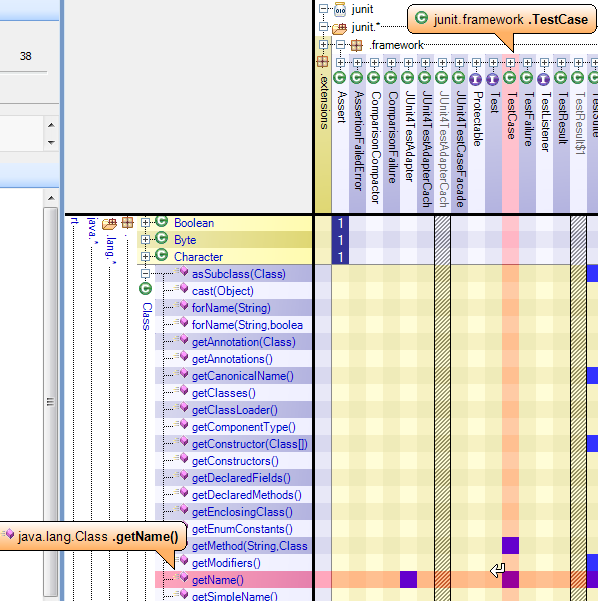Collapse the junit root node
Viewport: 598px width, 601px height.
[324, 8]
